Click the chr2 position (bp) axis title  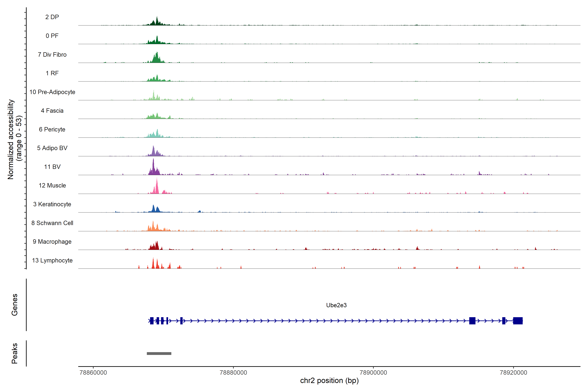[x=329, y=381]
